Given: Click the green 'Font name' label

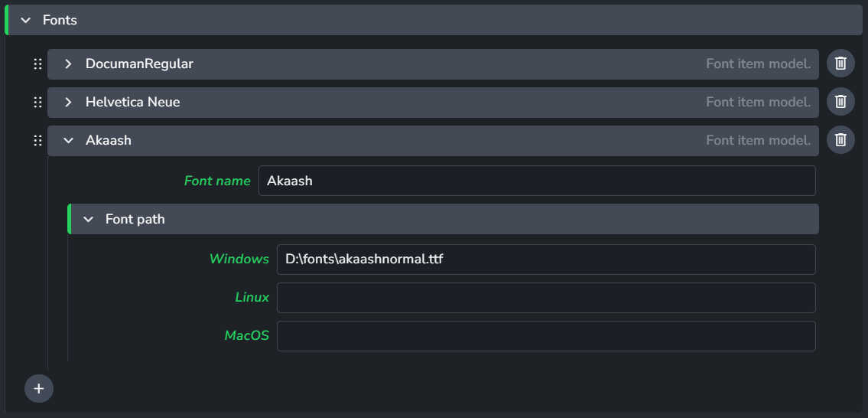Looking at the screenshot, I should click(217, 181).
